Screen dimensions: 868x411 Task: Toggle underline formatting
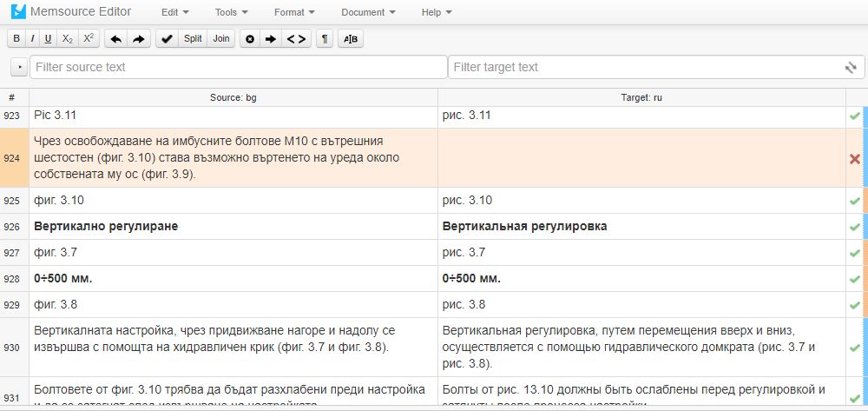(x=48, y=39)
